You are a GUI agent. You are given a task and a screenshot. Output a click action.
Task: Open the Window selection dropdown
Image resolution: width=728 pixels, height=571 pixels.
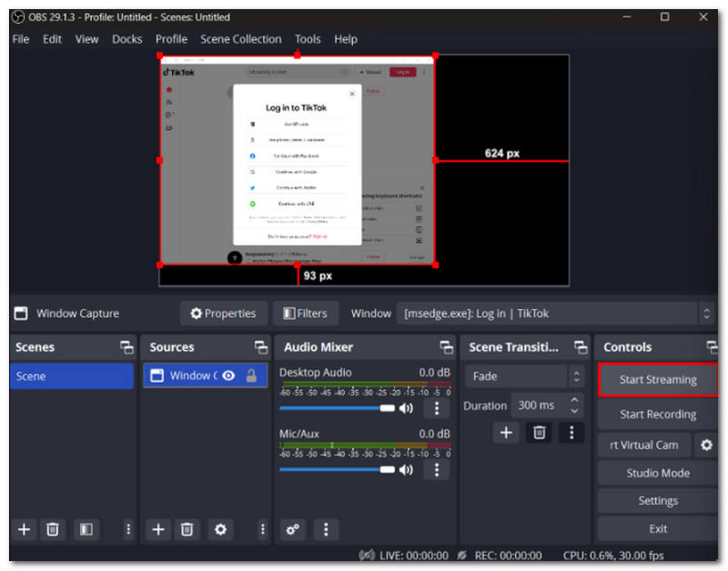point(555,314)
